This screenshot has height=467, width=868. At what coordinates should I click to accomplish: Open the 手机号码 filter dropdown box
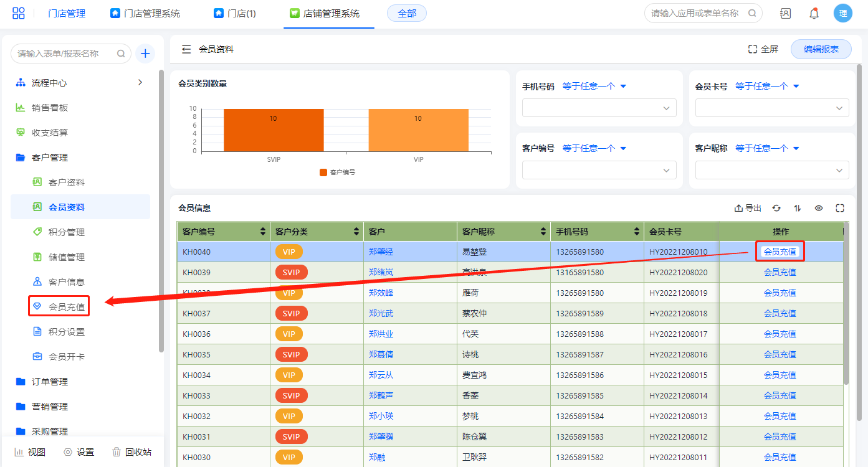[599, 108]
